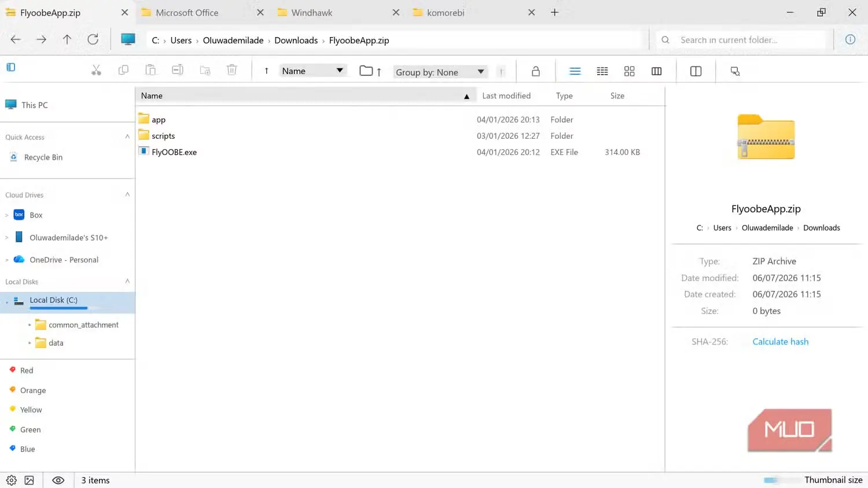Click the Copy icon in toolbar
Screen dimensions: 868x488
point(123,71)
